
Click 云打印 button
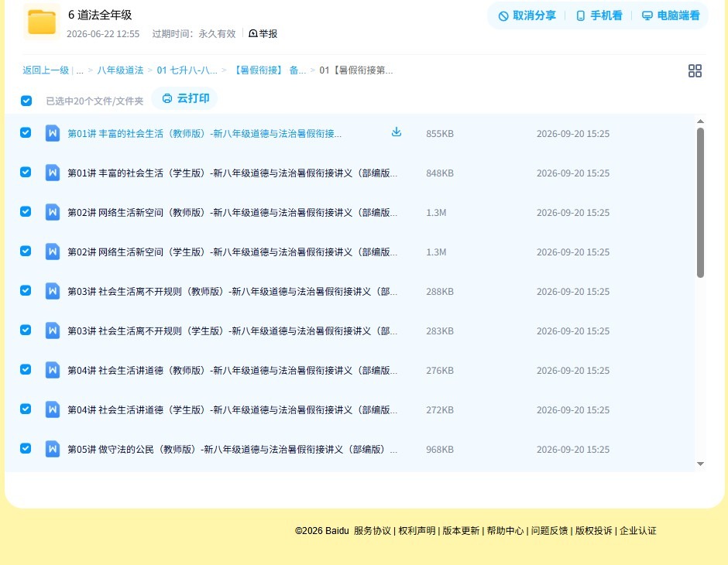[185, 98]
